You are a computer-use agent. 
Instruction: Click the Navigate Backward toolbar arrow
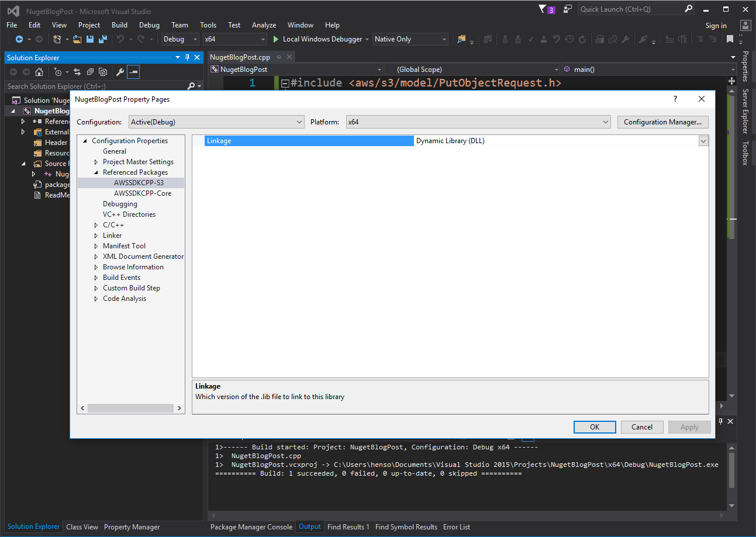pos(19,39)
